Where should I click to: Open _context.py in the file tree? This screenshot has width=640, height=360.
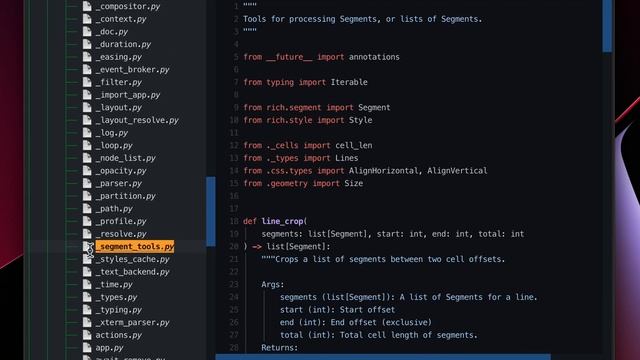[121, 19]
